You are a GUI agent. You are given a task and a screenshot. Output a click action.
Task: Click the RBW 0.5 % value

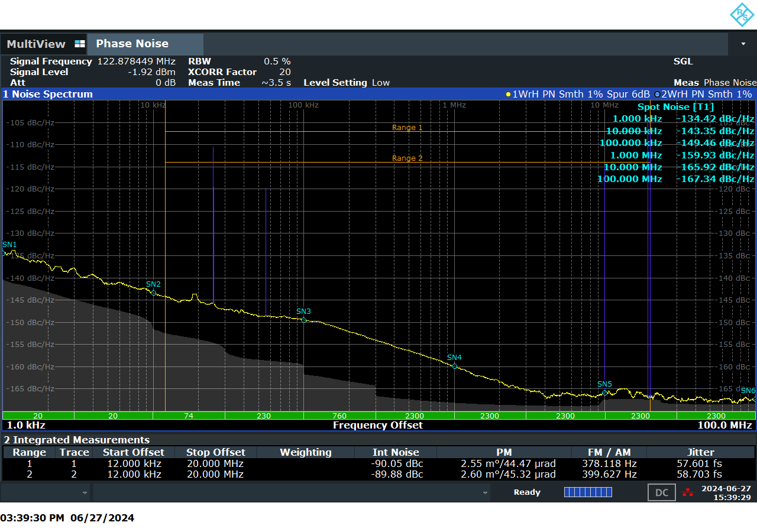[x=277, y=61]
